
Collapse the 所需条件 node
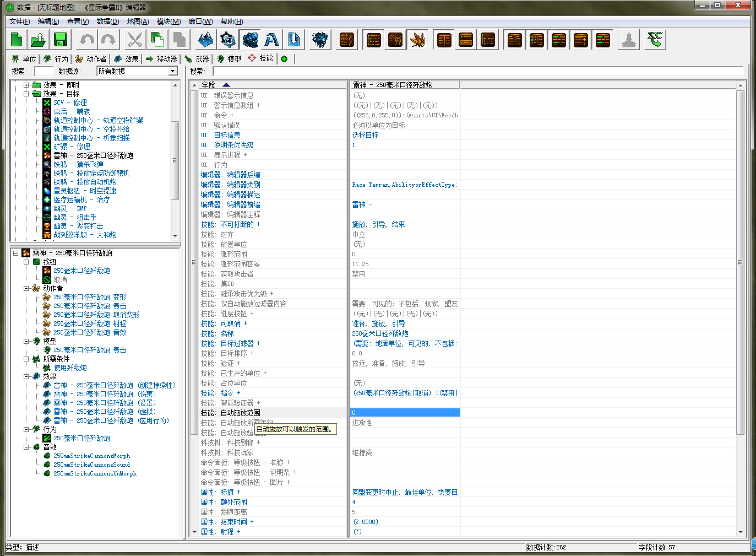click(x=26, y=359)
